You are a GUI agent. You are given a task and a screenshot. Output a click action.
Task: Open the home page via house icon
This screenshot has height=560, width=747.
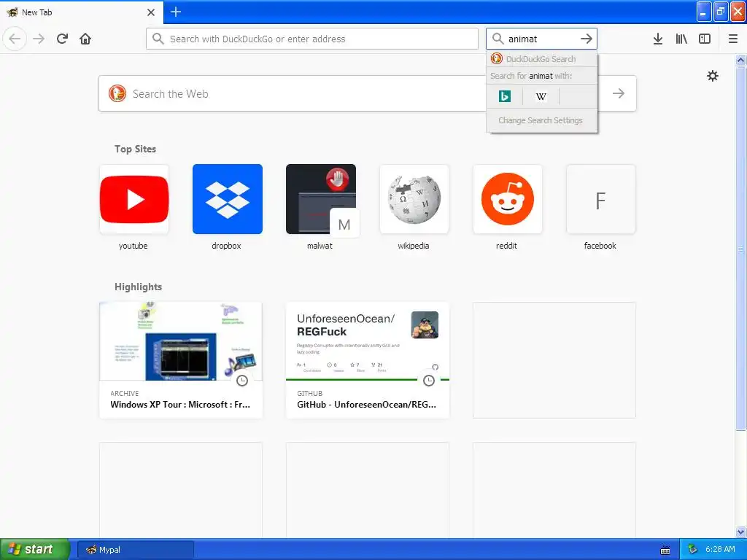(x=85, y=39)
